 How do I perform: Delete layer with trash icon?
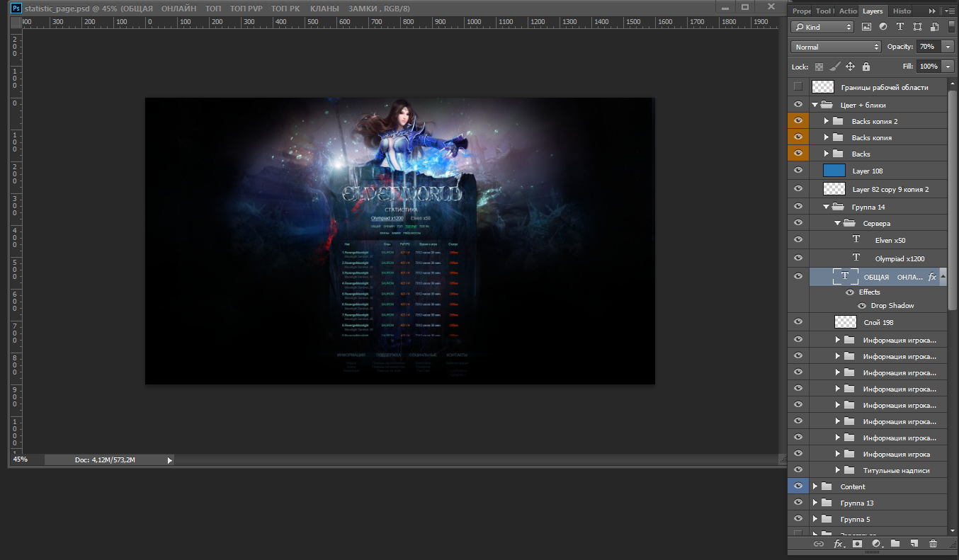(x=933, y=544)
